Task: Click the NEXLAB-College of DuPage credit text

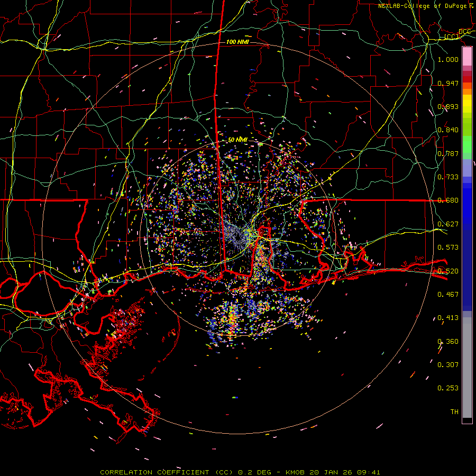Action: click(x=423, y=6)
